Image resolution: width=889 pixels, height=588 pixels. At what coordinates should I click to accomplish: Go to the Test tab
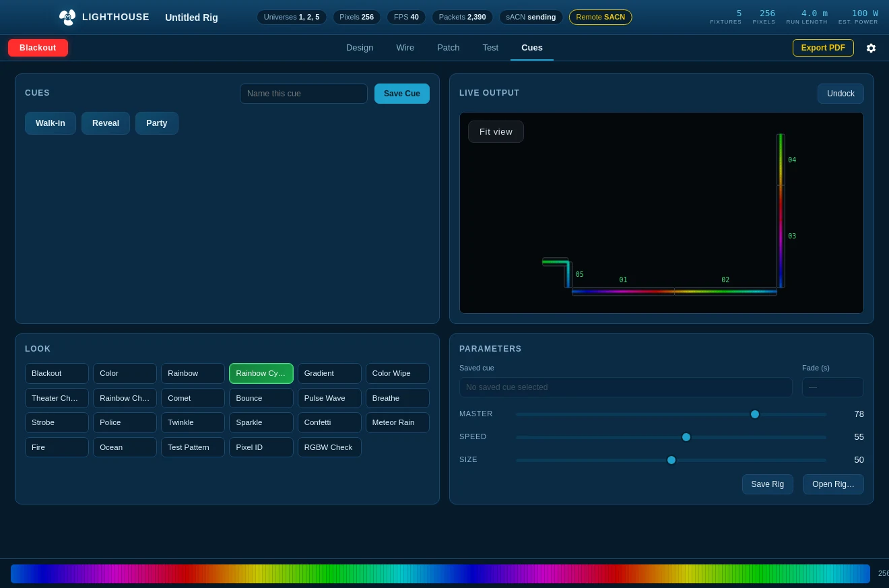(x=490, y=48)
